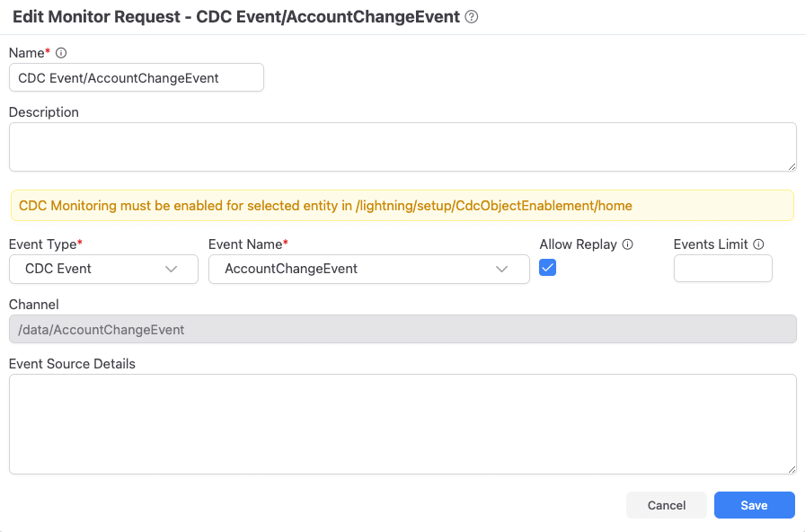Screen dimensions: 805x532
Task: Click the Event Source Details resize handle
Action: (792, 469)
